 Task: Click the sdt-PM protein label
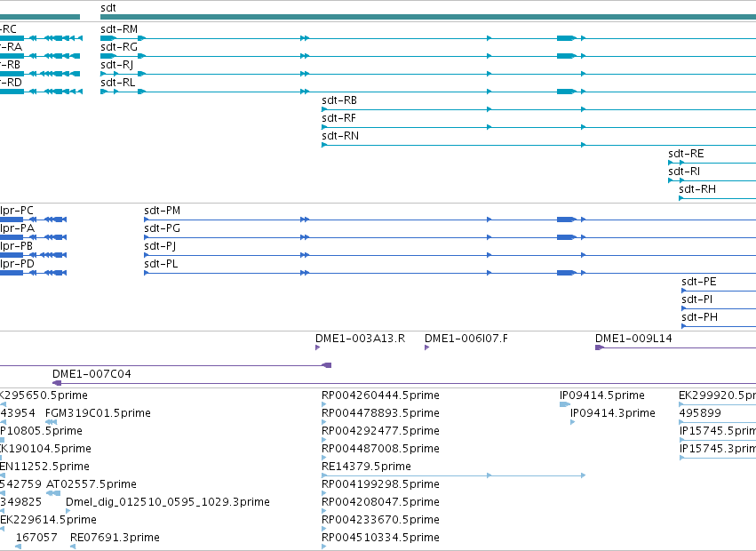(x=163, y=211)
